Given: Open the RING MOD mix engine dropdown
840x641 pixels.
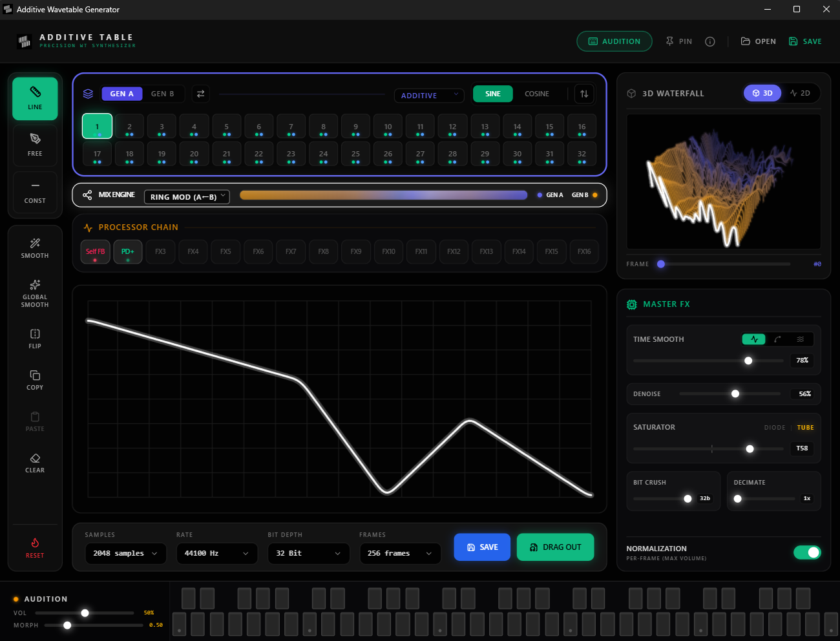Looking at the screenshot, I should click(x=187, y=196).
